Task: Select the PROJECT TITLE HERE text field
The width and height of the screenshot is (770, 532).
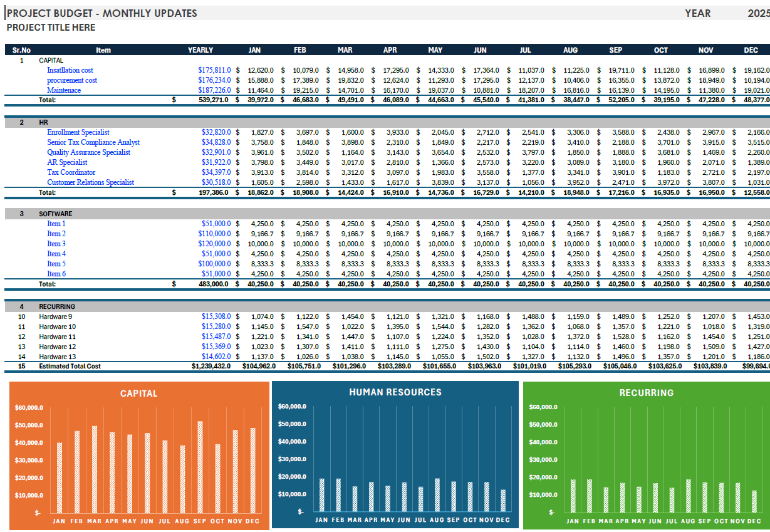Action: point(50,28)
